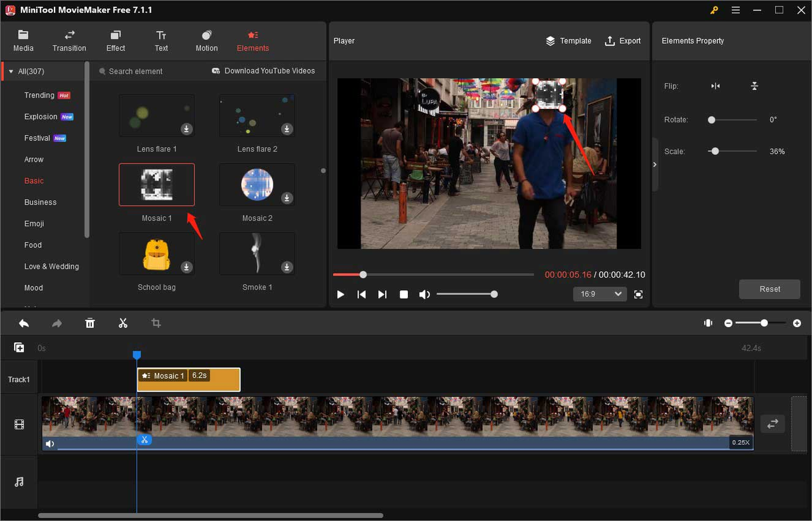This screenshot has height=521, width=812.
Task: Jump to the previous frame
Action: click(x=362, y=295)
